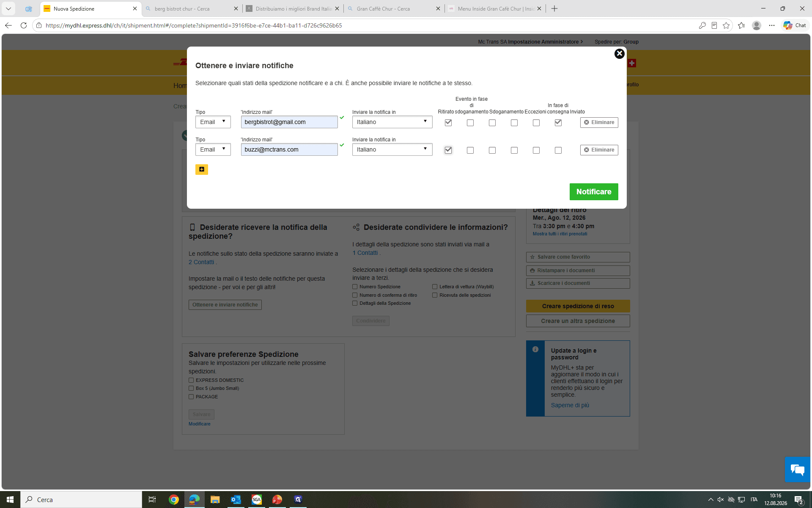
Task: Open browser settings ellipsis menu
Action: pyautogui.click(x=772, y=25)
